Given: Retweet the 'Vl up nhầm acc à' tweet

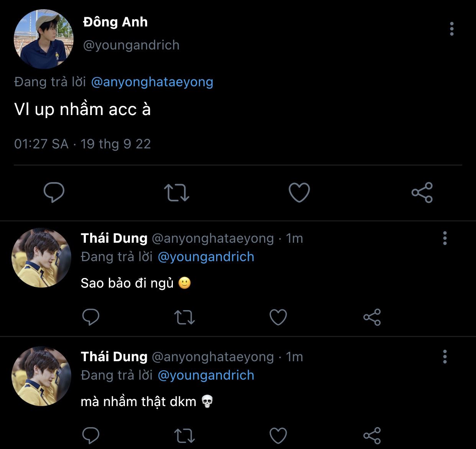Looking at the screenshot, I should [x=176, y=192].
